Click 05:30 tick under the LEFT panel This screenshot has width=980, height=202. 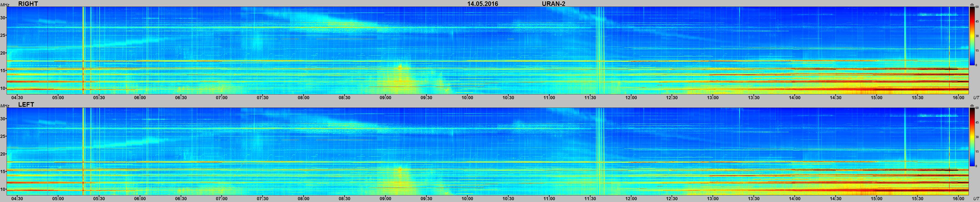(99, 199)
